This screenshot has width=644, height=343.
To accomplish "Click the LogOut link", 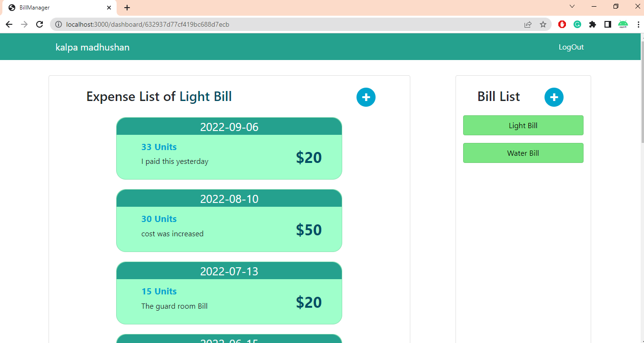I will [x=571, y=47].
